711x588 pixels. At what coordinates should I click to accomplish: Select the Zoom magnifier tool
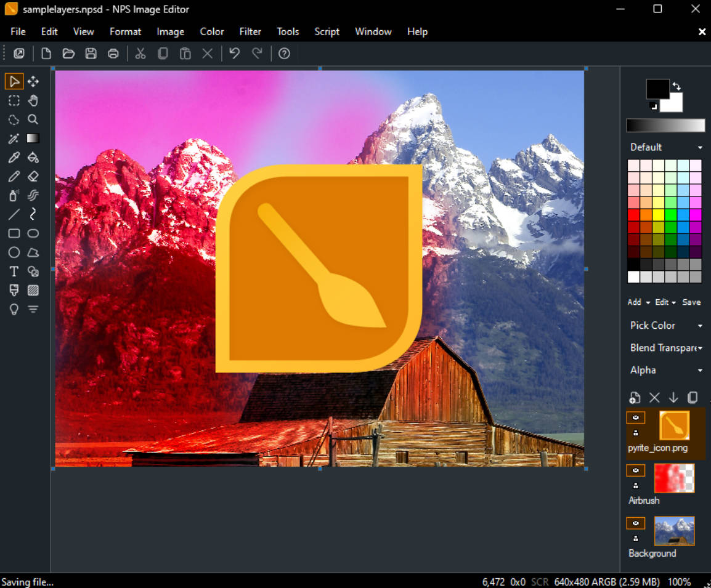click(x=33, y=119)
